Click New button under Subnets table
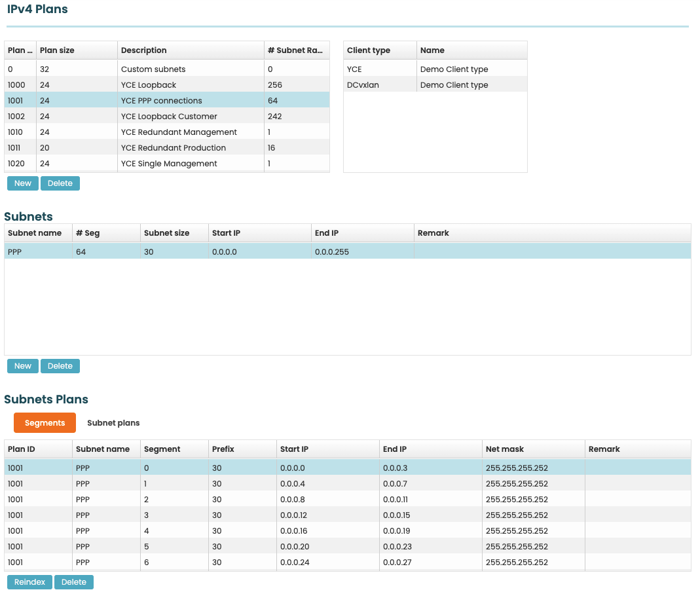The width and height of the screenshot is (700, 592). (23, 366)
